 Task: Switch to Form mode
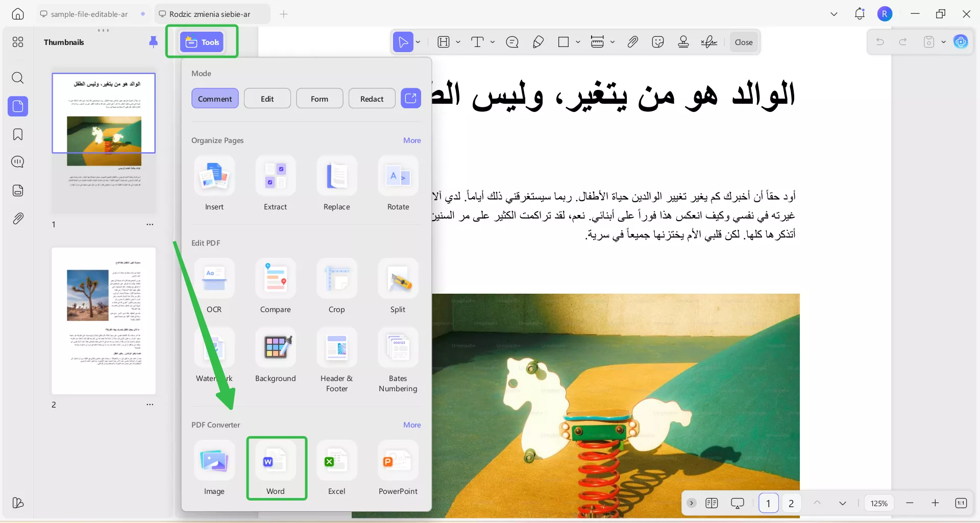(320, 98)
